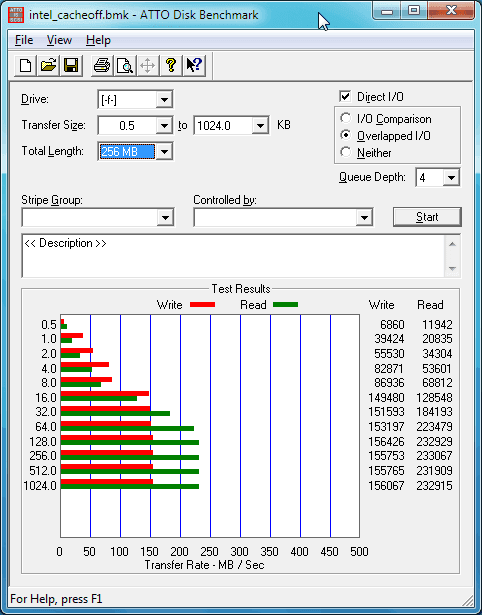Screen dimensions: 482x615
Task: Expand the Queue Depth dropdown
Action: pos(451,178)
